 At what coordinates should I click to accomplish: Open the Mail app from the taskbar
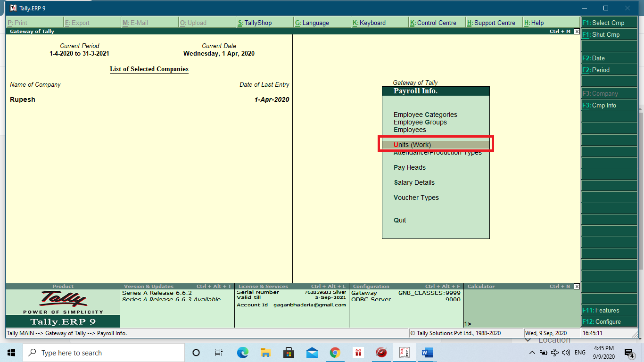click(312, 353)
